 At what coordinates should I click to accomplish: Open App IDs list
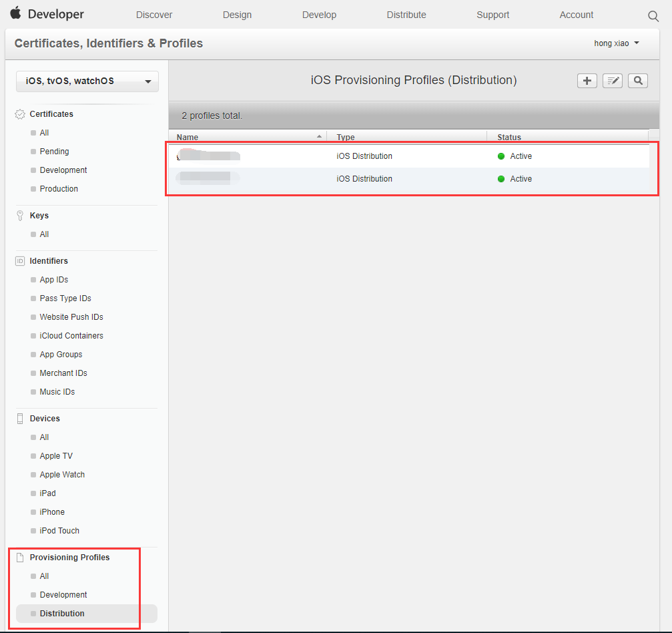[x=54, y=280]
